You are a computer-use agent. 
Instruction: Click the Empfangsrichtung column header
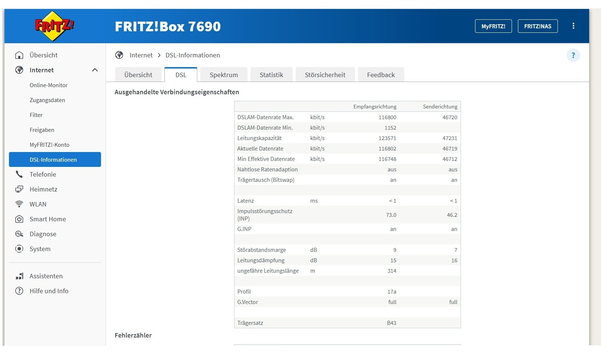375,107
